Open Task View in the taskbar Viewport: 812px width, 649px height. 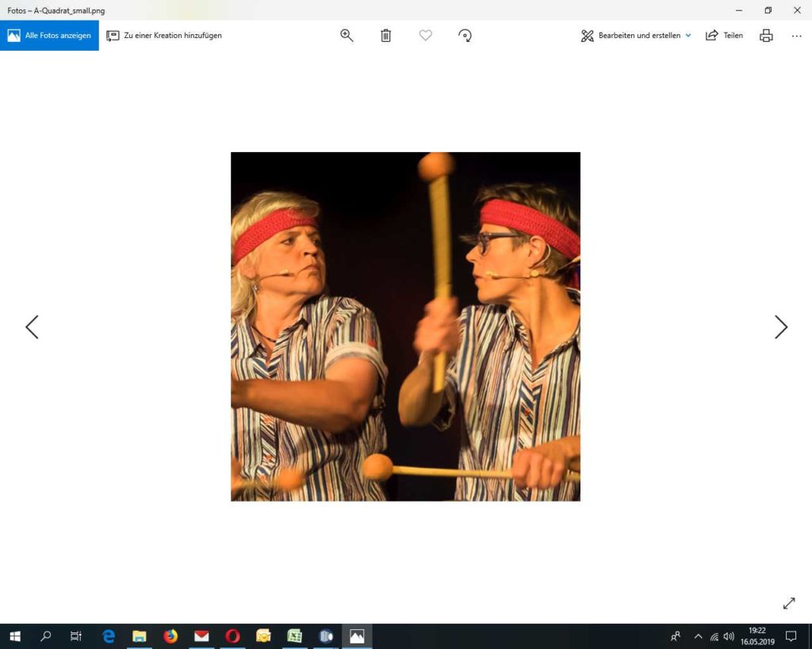pos(76,636)
